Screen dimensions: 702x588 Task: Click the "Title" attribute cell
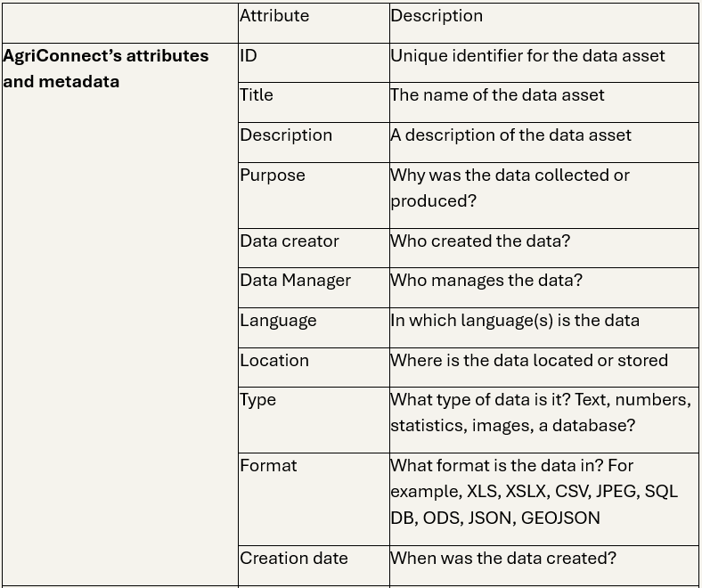click(x=257, y=95)
